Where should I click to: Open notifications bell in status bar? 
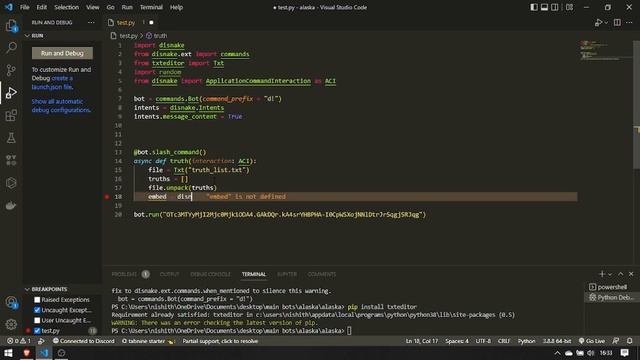(630, 341)
